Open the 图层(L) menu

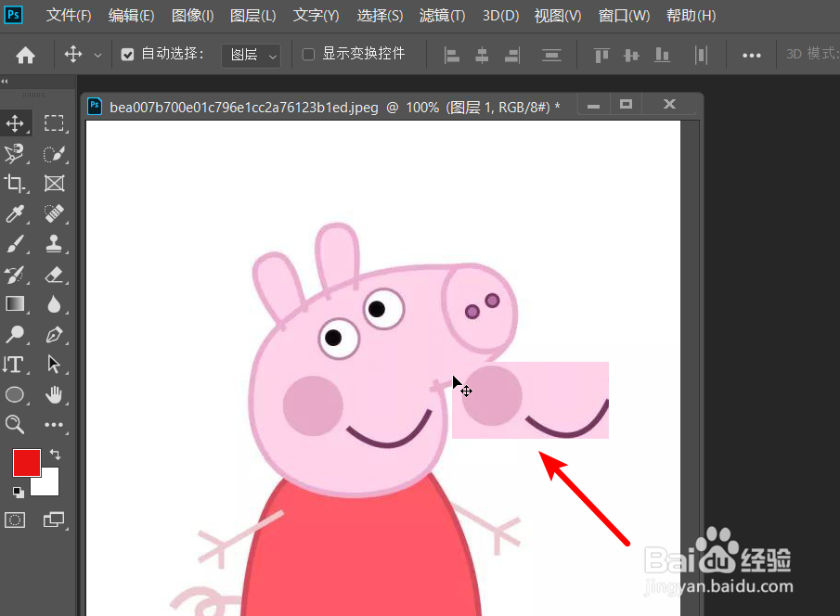[252, 16]
